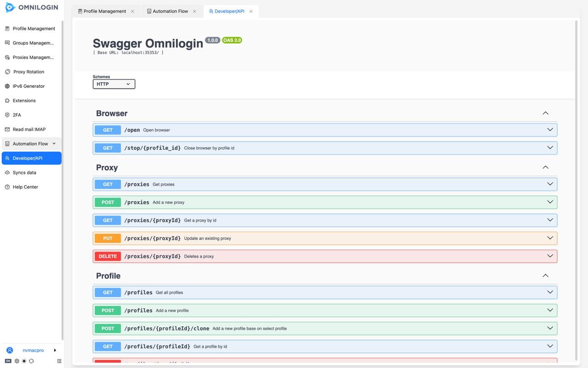Image resolution: width=588 pixels, height=368 pixels.
Task: Close the Developer/API tab
Action: tap(251, 11)
